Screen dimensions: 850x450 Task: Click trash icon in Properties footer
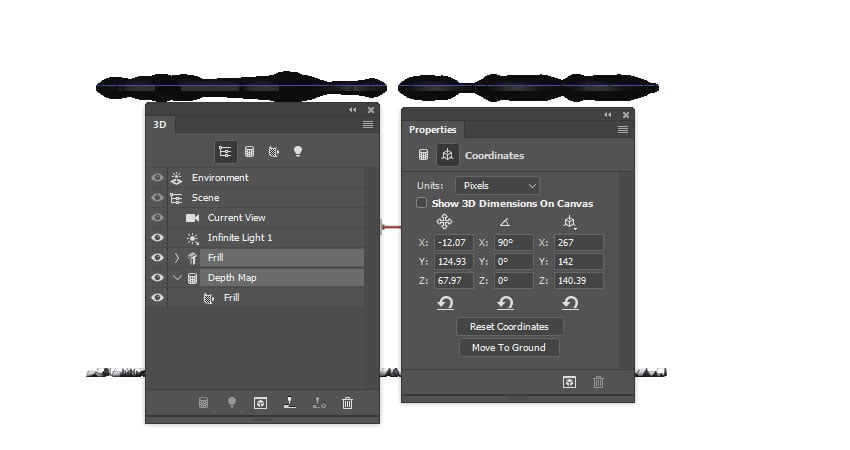click(598, 382)
